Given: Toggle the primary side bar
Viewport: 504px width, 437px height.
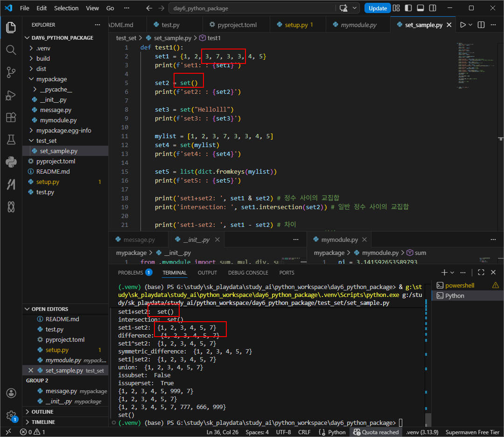Looking at the screenshot, I should point(408,8).
